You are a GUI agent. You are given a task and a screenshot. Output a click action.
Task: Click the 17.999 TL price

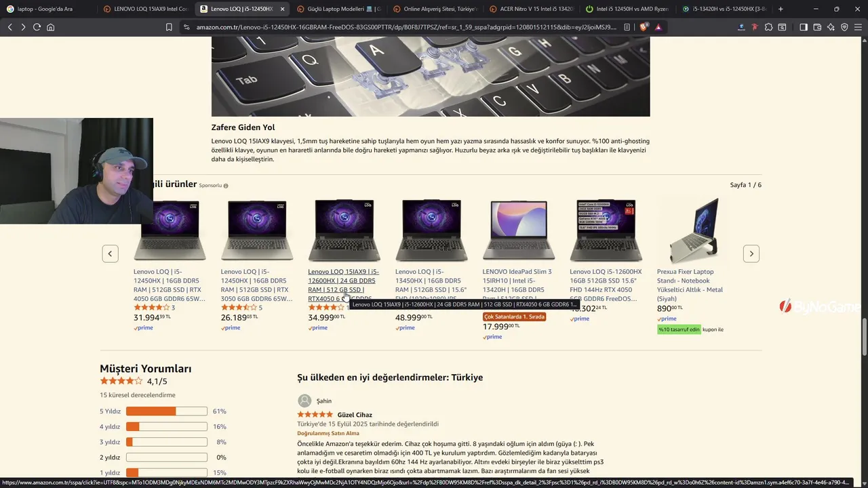[x=501, y=326]
